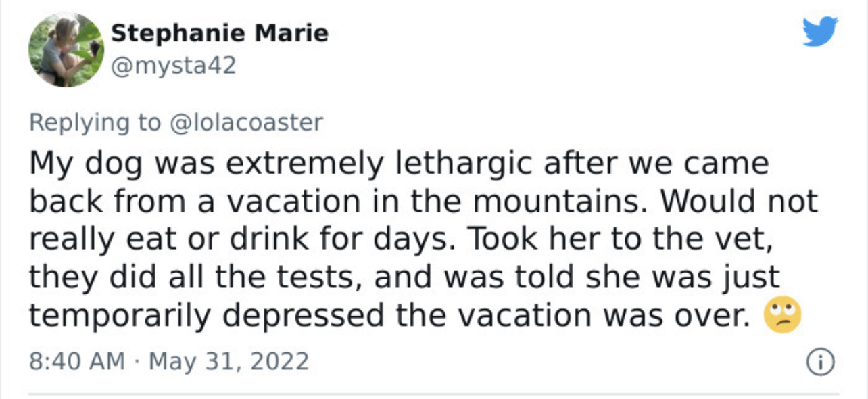The image size is (868, 399).
Task: Click the info icon near the timestamp
Action: [821, 362]
